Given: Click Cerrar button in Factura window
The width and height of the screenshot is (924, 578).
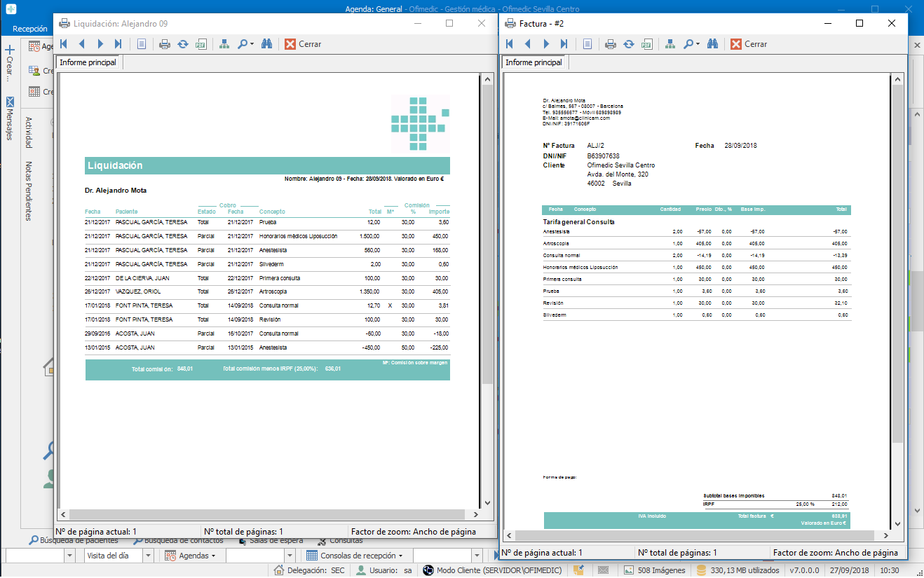Looking at the screenshot, I should [x=749, y=44].
